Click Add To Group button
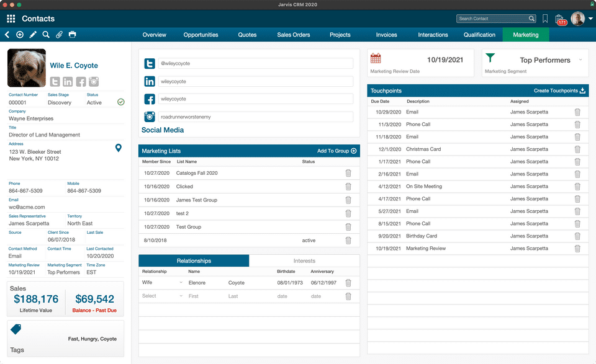 [x=336, y=151]
